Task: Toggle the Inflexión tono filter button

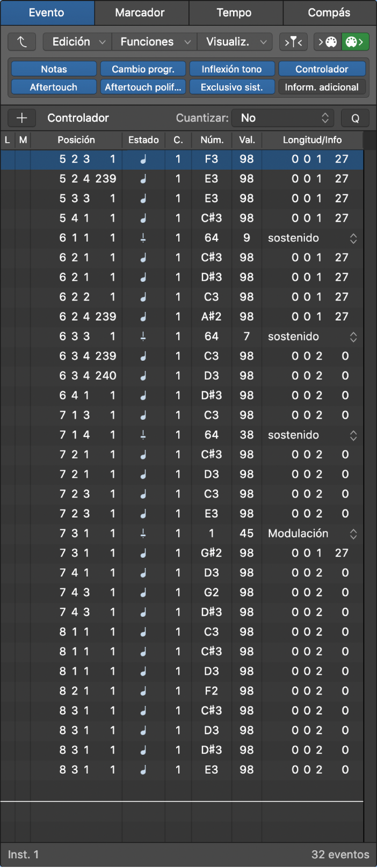Action: (231, 69)
